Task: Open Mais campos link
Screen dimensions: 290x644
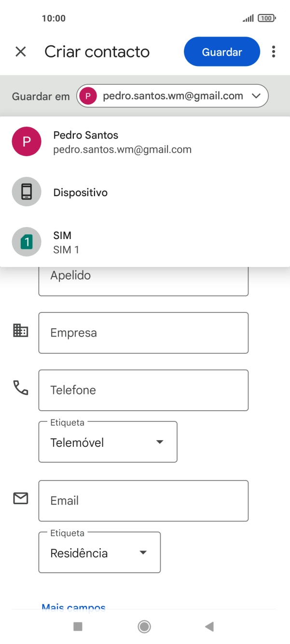Action: 73,607
